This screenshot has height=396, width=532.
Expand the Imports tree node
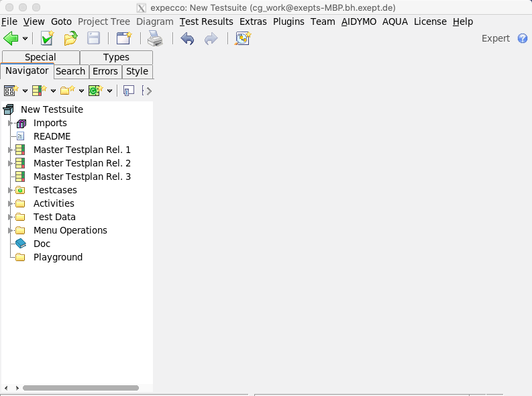coord(10,123)
